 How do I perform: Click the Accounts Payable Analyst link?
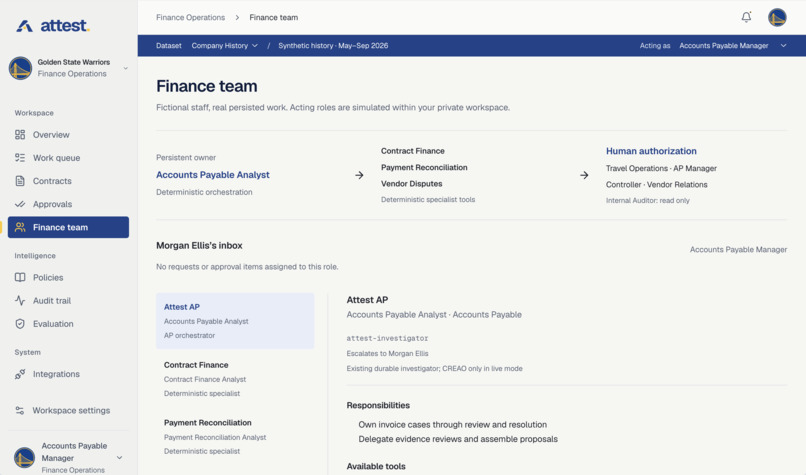pyautogui.click(x=213, y=175)
